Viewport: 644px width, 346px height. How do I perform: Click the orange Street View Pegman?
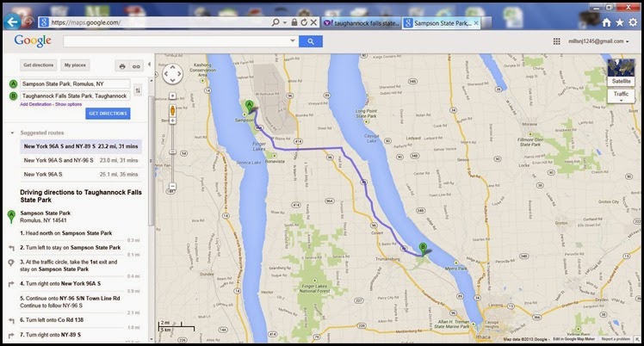[x=172, y=110]
